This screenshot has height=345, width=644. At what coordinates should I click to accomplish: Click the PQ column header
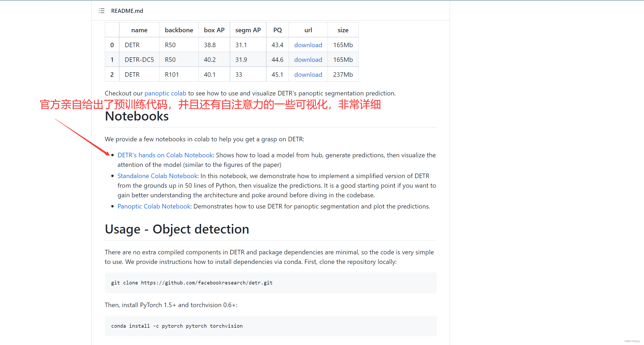277,30
